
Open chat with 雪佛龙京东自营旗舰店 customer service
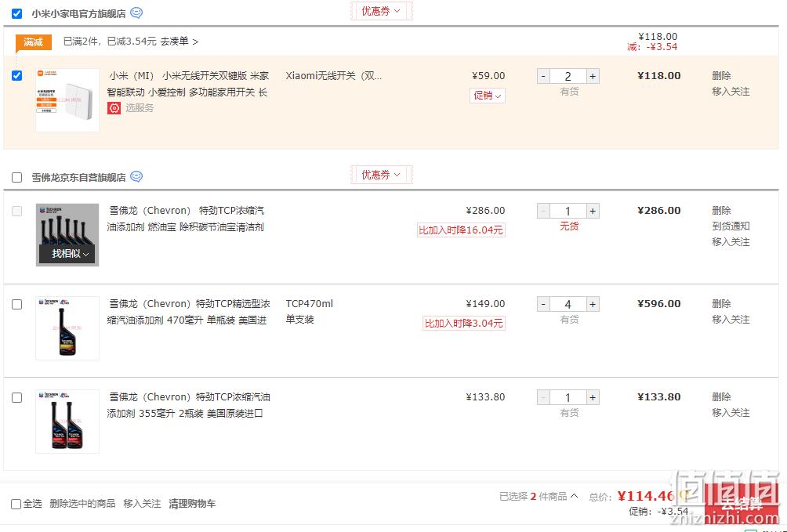136,176
